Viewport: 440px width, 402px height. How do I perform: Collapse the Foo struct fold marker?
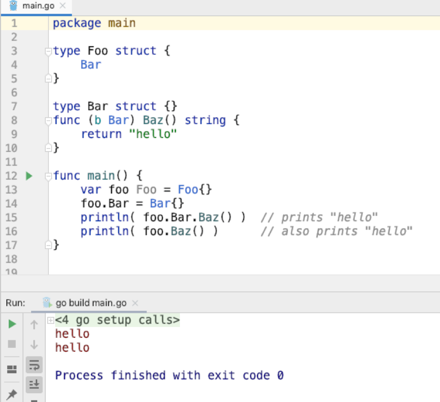(x=48, y=51)
